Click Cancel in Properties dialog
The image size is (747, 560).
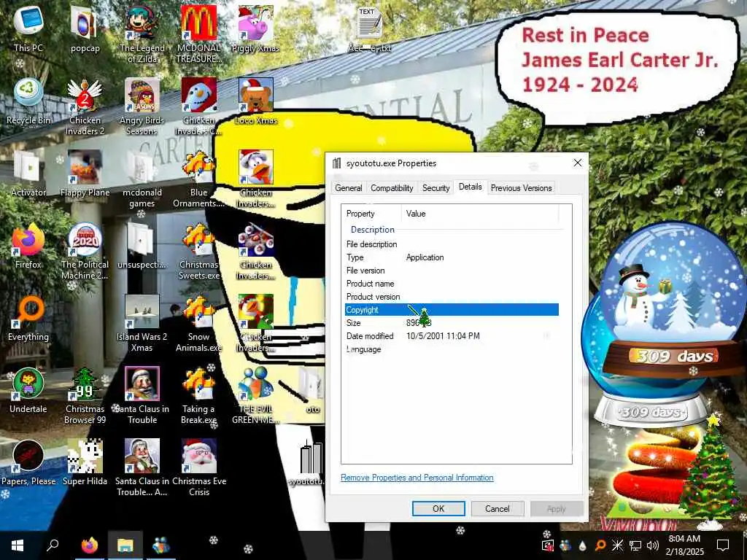498,508
